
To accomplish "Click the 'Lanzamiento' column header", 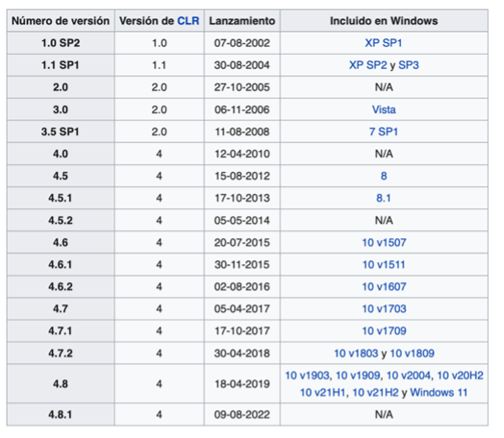I will tap(242, 21).
